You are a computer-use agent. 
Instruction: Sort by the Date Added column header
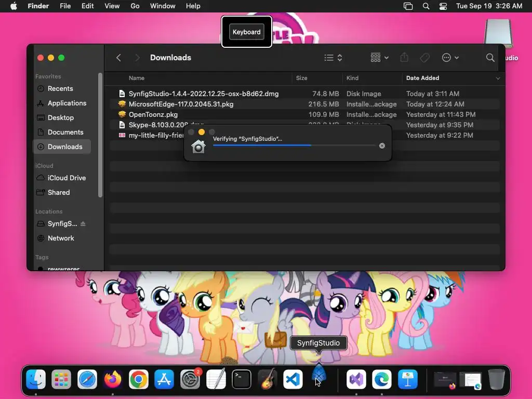click(422, 78)
